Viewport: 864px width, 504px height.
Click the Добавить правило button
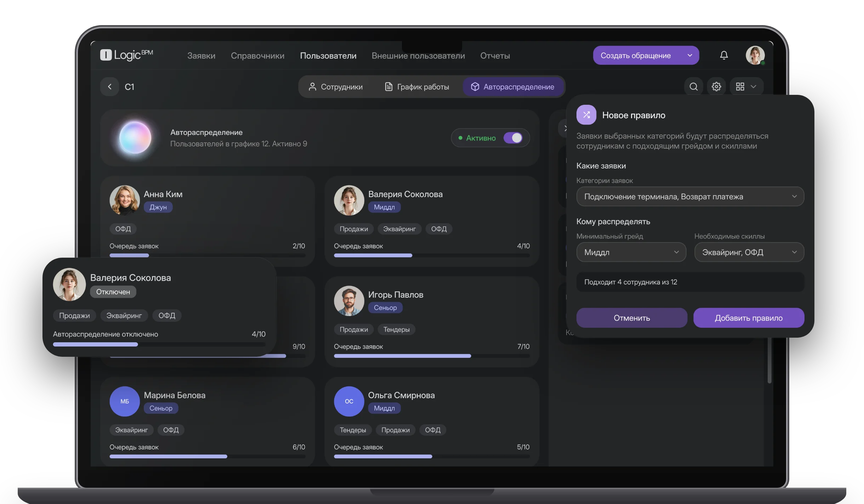[749, 318]
